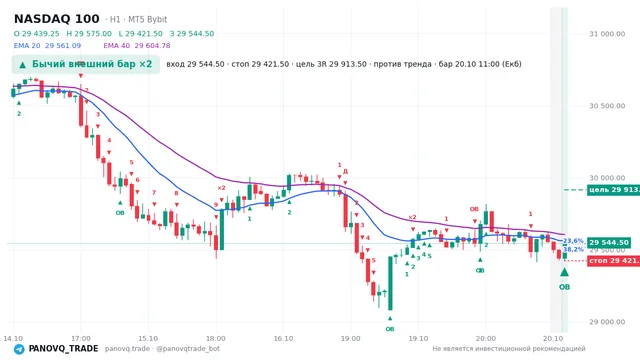
Task: Click the '29 000.00' price axis label
Action: click(607, 322)
